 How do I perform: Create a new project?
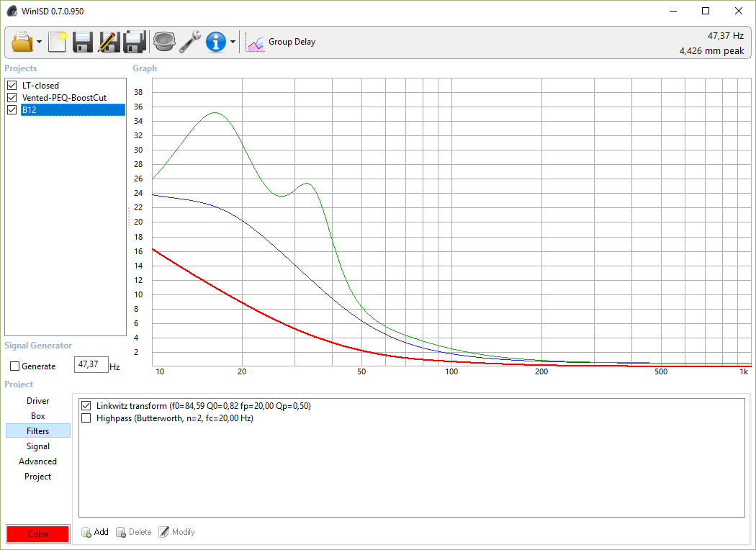[58, 42]
